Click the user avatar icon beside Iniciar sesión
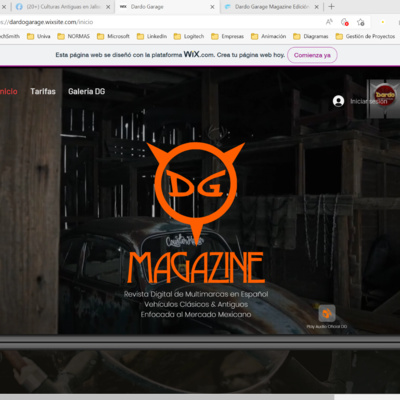The height and width of the screenshot is (400, 400). [338, 101]
